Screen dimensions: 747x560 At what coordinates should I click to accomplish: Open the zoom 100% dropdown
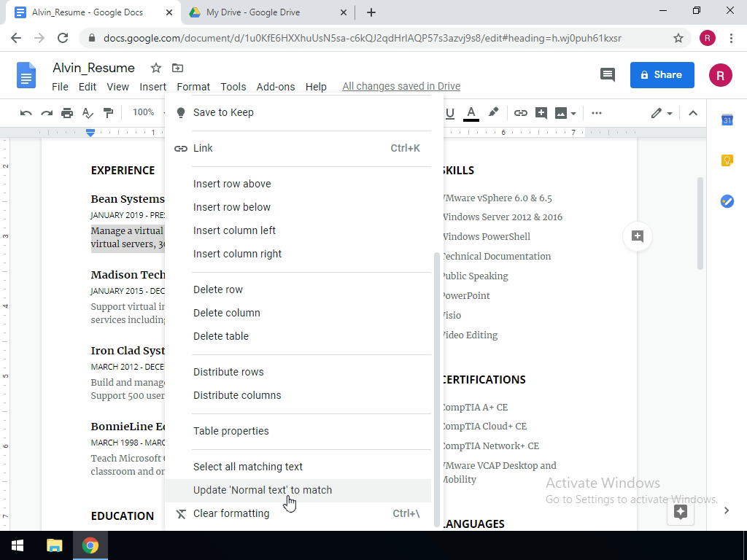tap(147, 112)
